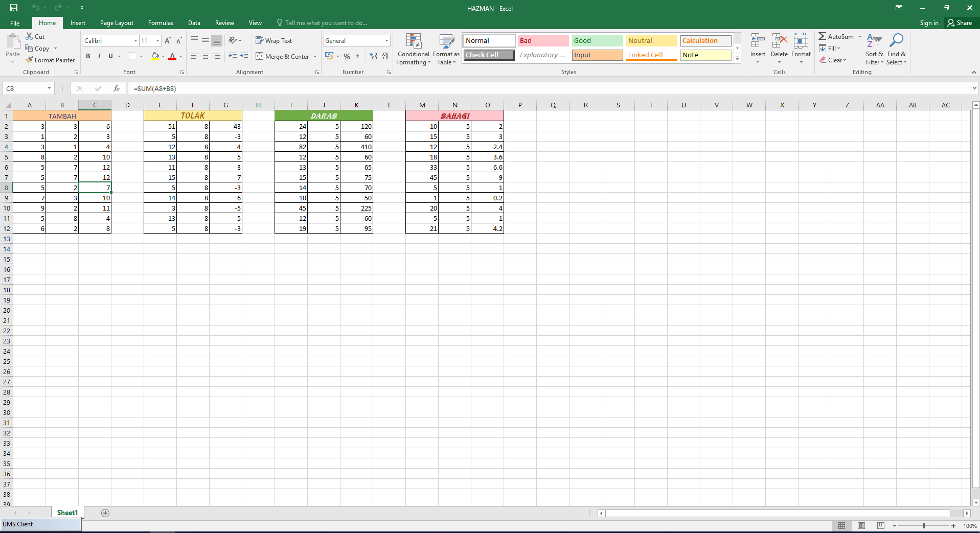Viewport: 980px width, 533px height.
Task: Toggle Wrap Text for the cell
Action: pyautogui.click(x=274, y=41)
